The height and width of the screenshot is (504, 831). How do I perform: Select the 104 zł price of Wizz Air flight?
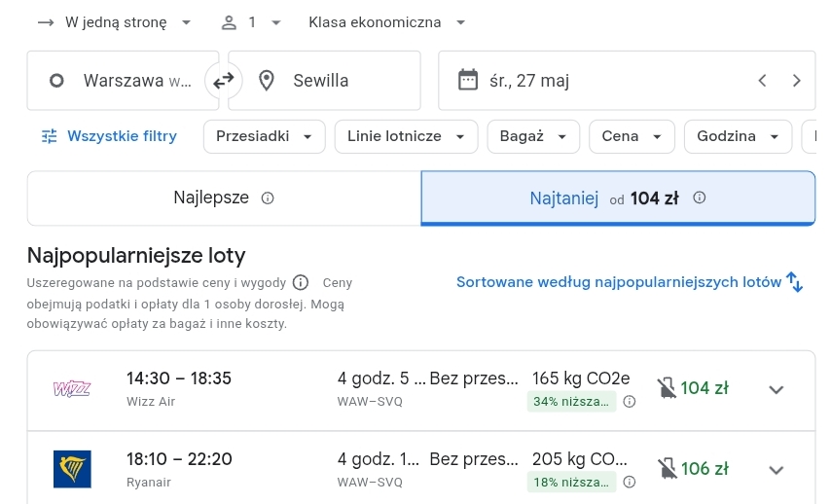click(x=705, y=388)
